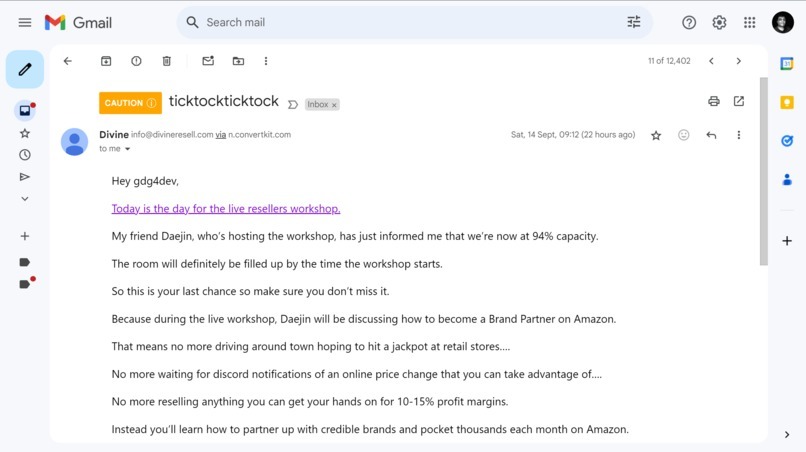This screenshot has width=806, height=452.
Task: Report spam using the exclamation icon
Action: coord(136,61)
